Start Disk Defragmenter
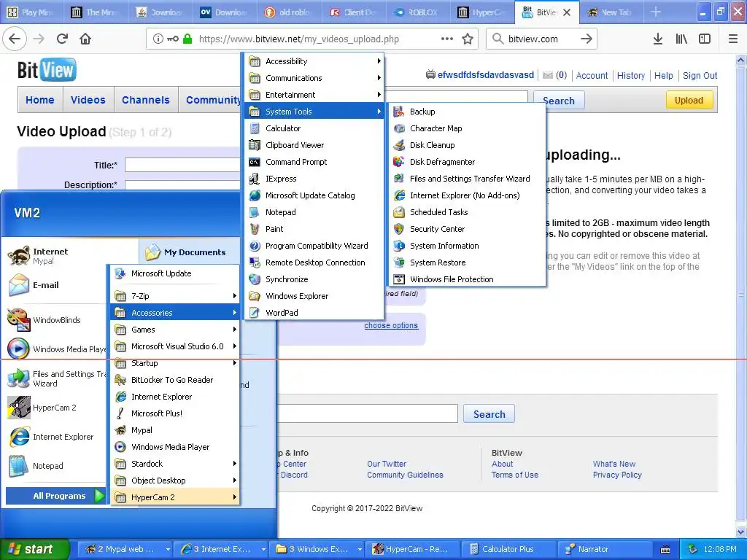Image resolution: width=747 pixels, height=560 pixels. tap(467, 162)
